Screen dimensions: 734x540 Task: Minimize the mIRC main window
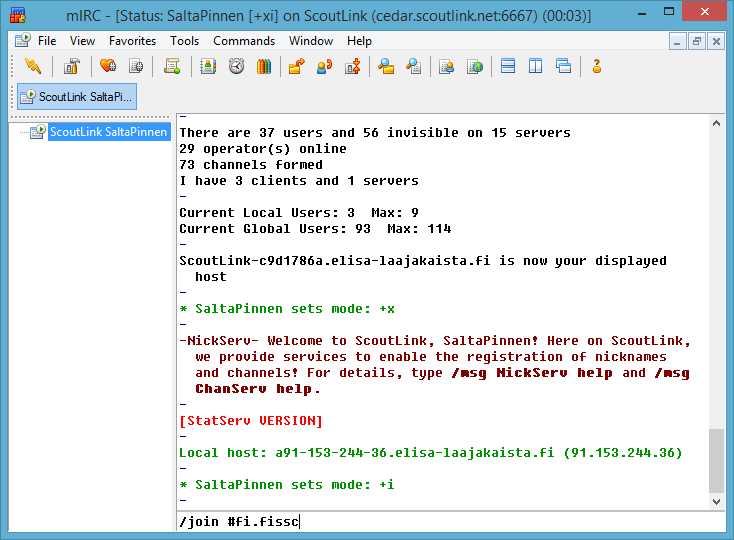pos(642,12)
